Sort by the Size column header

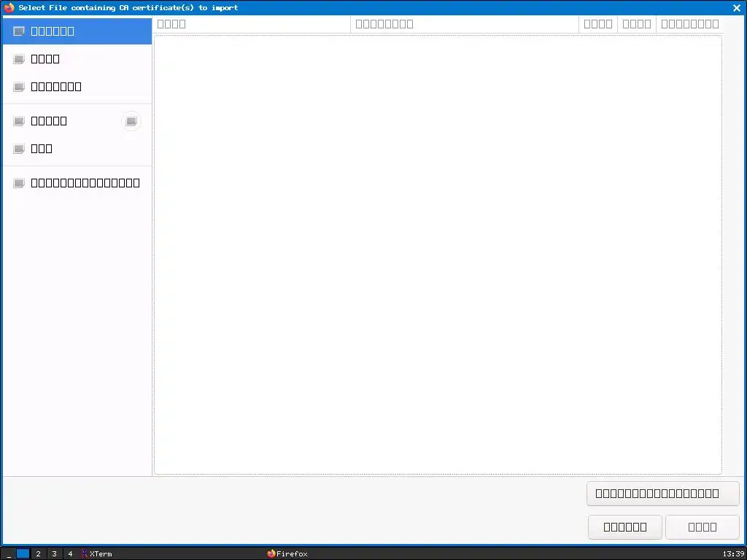click(598, 24)
